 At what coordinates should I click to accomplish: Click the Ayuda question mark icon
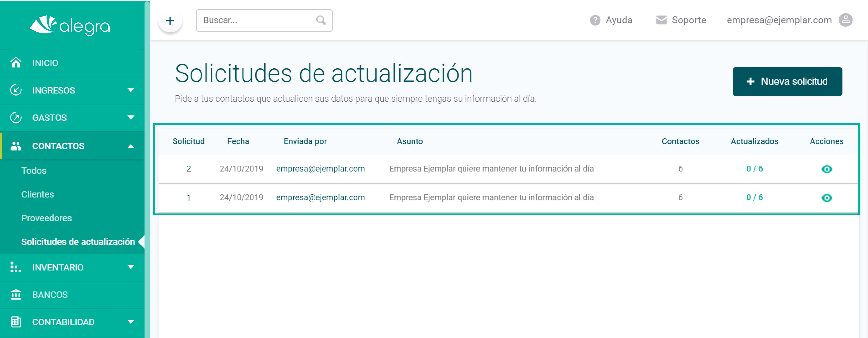point(595,20)
